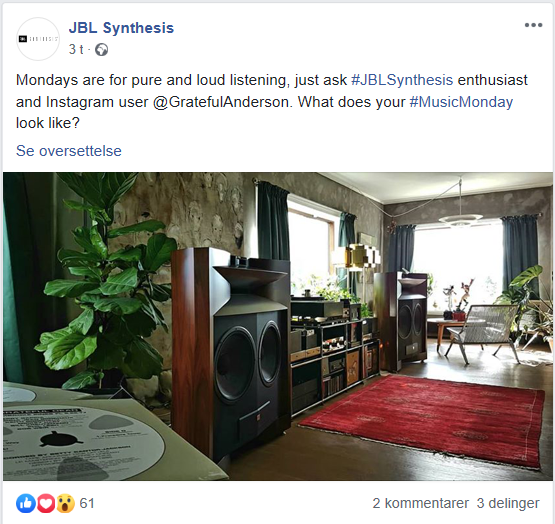This screenshot has width=555, height=524.
Task: View the 3 delinger shares
Action: pyautogui.click(x=508, y=503)
